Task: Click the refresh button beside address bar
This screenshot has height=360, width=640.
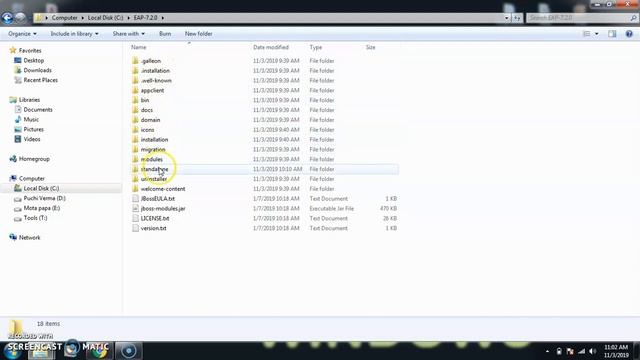Action: (x=517, y=18)
